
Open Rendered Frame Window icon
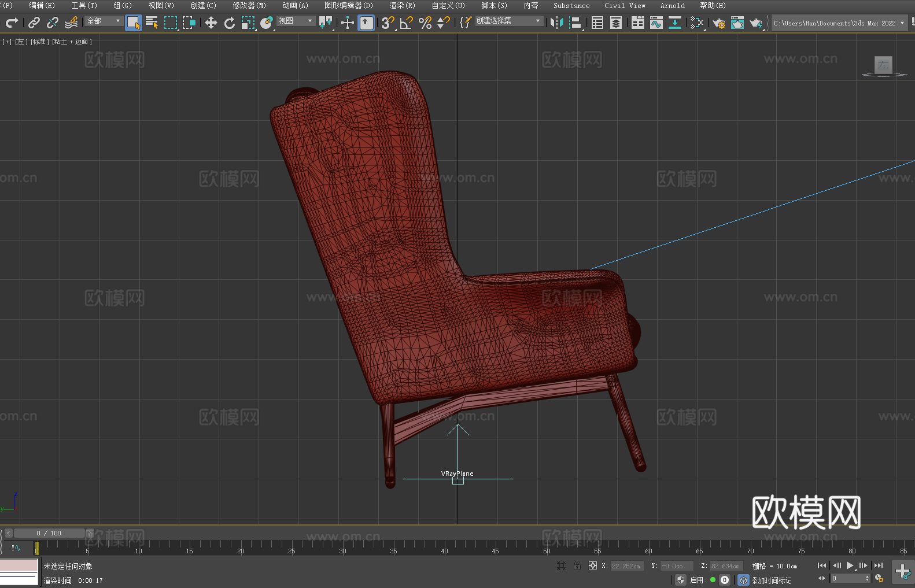(x=737, y=23)
